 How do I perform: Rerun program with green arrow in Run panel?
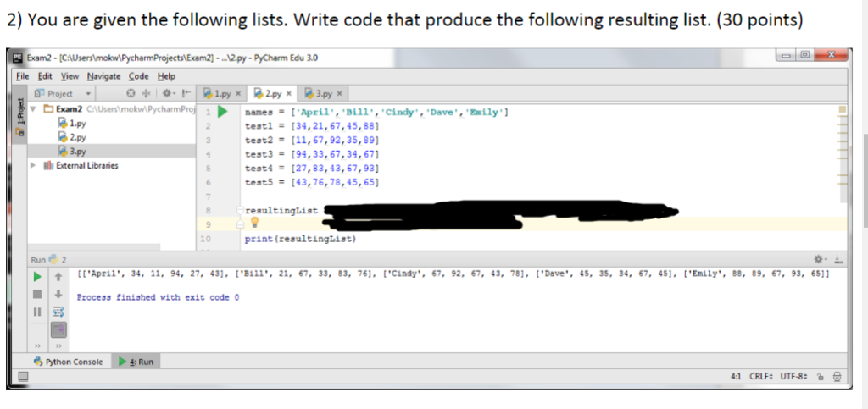38,276
